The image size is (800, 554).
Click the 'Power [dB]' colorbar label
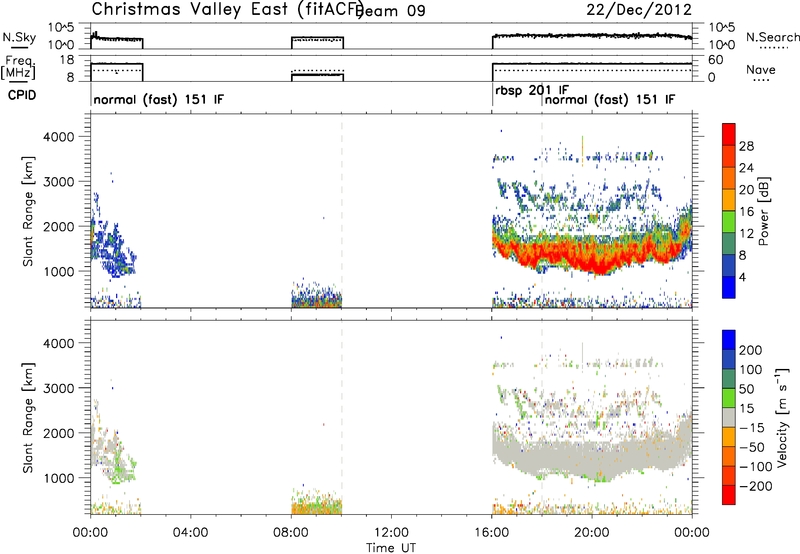pos(763,211)
